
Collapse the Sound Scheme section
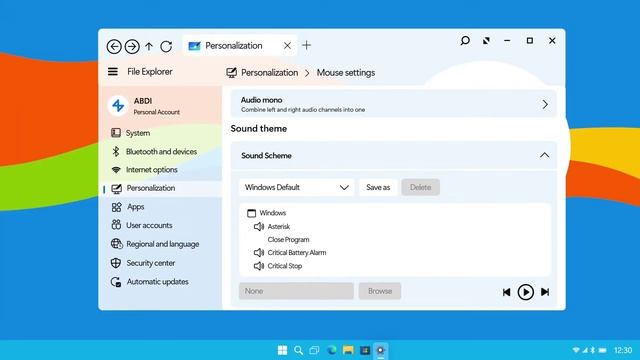544,156
